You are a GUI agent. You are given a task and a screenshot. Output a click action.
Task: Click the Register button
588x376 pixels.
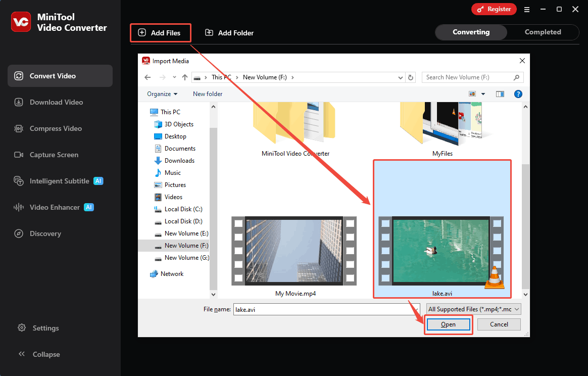click(x=494, y=9)
